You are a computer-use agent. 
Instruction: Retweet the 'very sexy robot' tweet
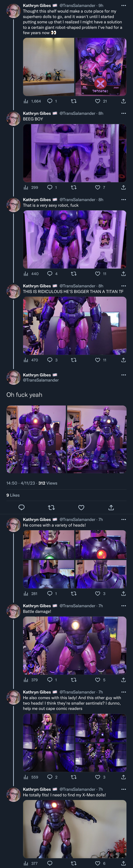74,274
